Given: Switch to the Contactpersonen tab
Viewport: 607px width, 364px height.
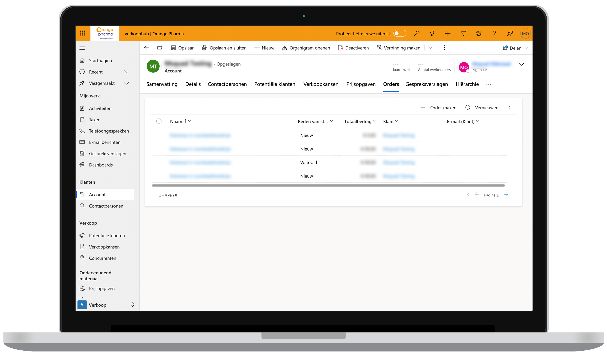Looking at the screenshot, I should tap(227, 84).
